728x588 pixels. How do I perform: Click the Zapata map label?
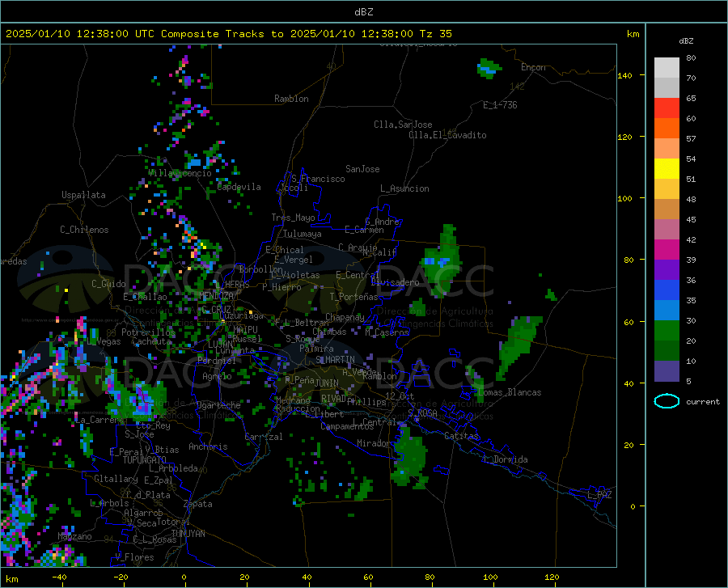(x=198, y=504)
